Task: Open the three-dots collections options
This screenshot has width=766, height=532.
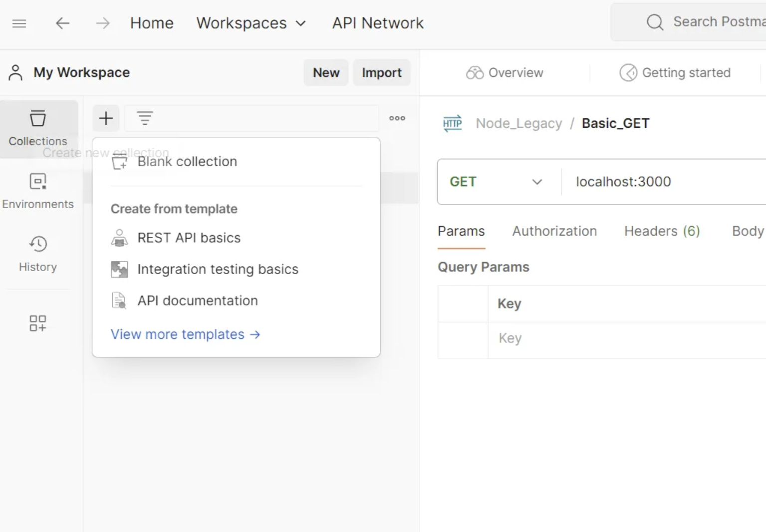Action: 397,118
